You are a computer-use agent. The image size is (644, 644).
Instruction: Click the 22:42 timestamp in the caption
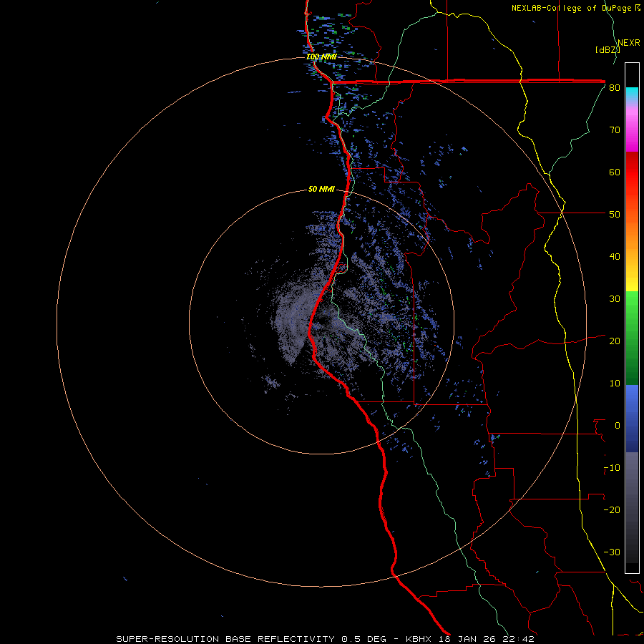click(519, 639)
